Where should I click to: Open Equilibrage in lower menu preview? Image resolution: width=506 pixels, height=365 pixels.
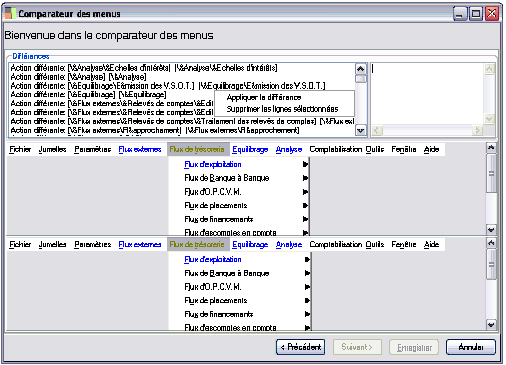click(x=250, y=244)
